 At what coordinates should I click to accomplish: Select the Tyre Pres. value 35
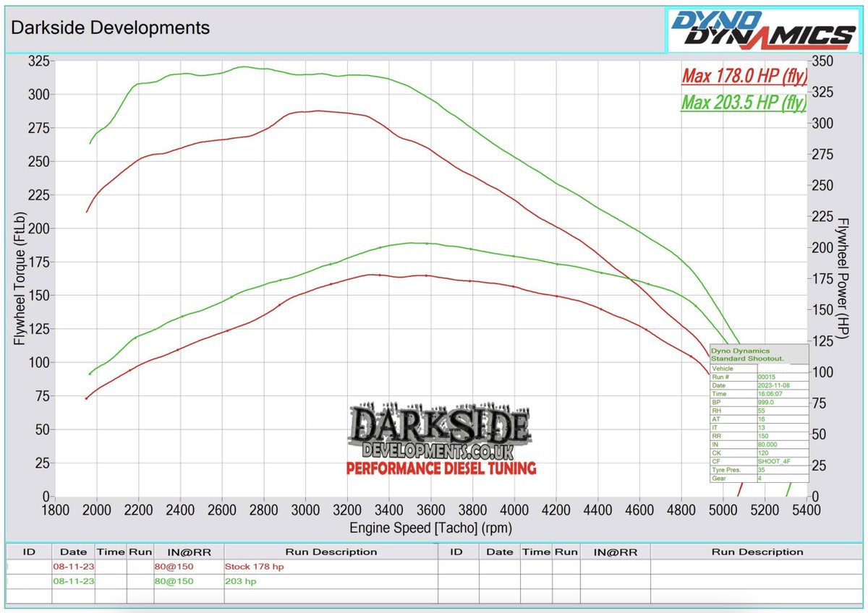pyautogui.click(x=762, y=470)
